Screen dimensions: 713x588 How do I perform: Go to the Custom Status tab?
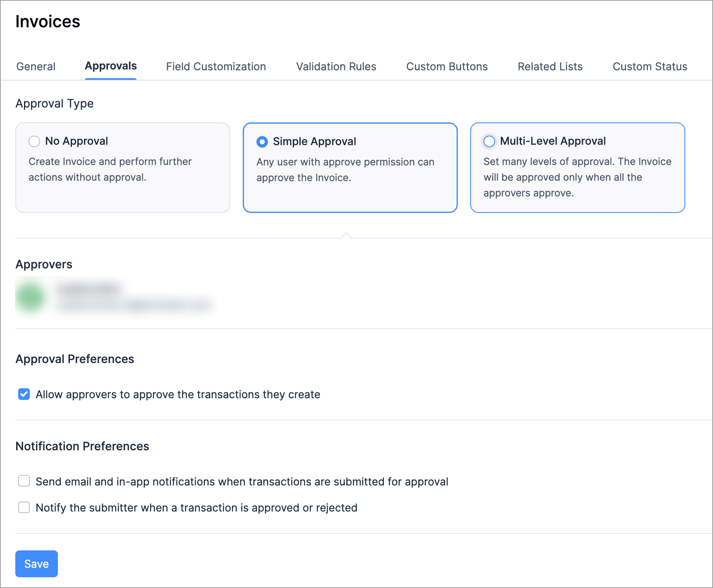coord(649,67)
